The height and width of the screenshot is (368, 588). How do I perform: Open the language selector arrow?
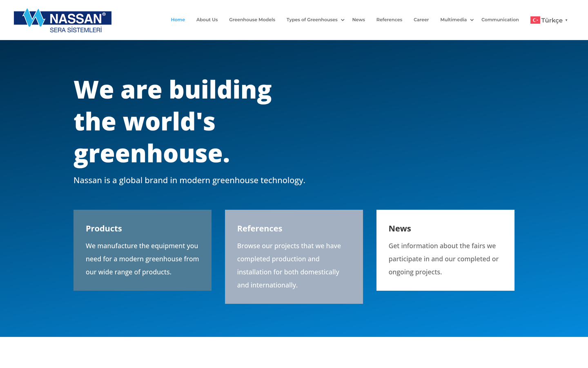tap(566, 20)
